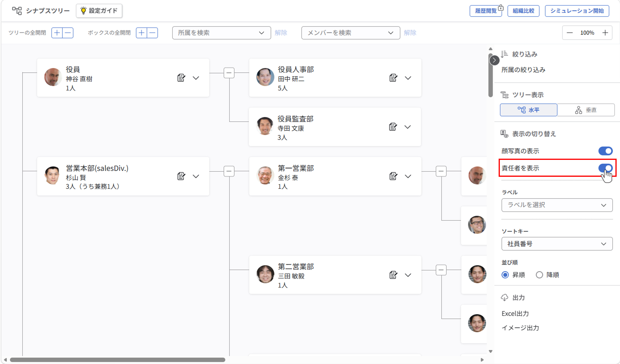
Task: Click the side panel vertical scrollbar thumb
Action: (x=490, y=75)
